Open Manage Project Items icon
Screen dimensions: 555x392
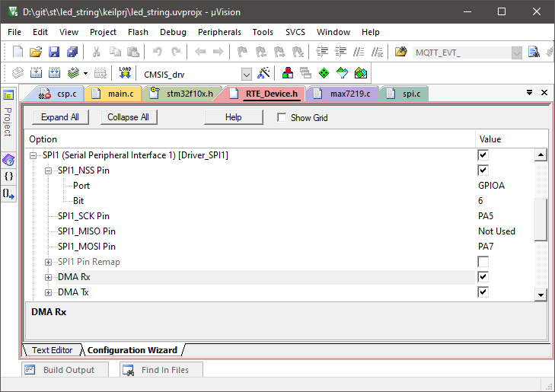click(x=288, y=73)
